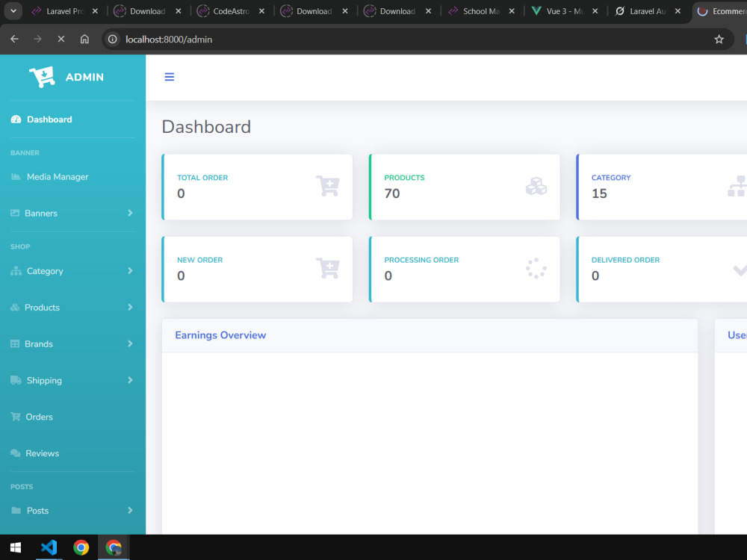Viewport: 747px width, 560px height.
Task: Expand the Category submenu chevron
Action: (130, 270)
